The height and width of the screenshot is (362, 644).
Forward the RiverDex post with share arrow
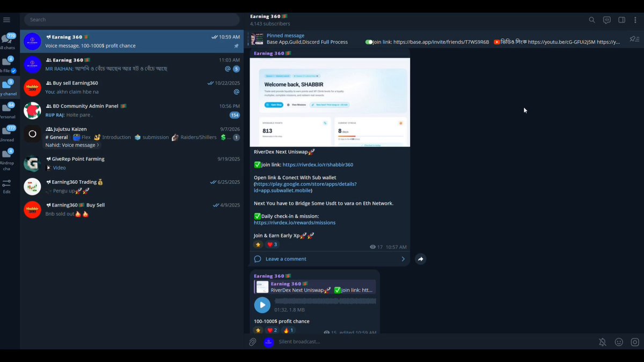pyautogui.click(x=421, y=259)
